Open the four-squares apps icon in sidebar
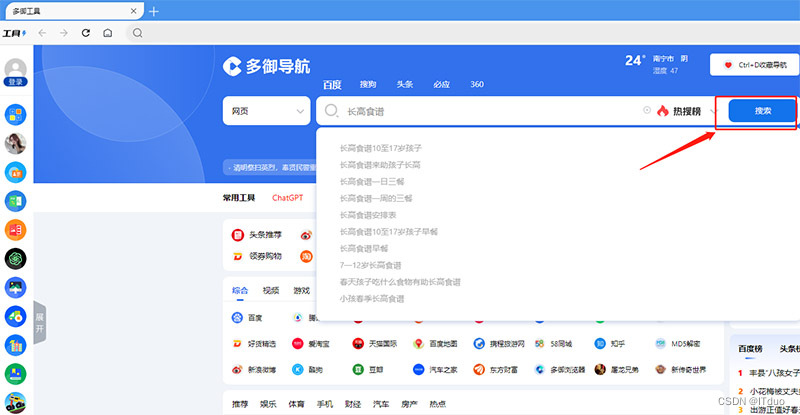The height and width of the screenshot is (415, 800). (x=15, y=115)
